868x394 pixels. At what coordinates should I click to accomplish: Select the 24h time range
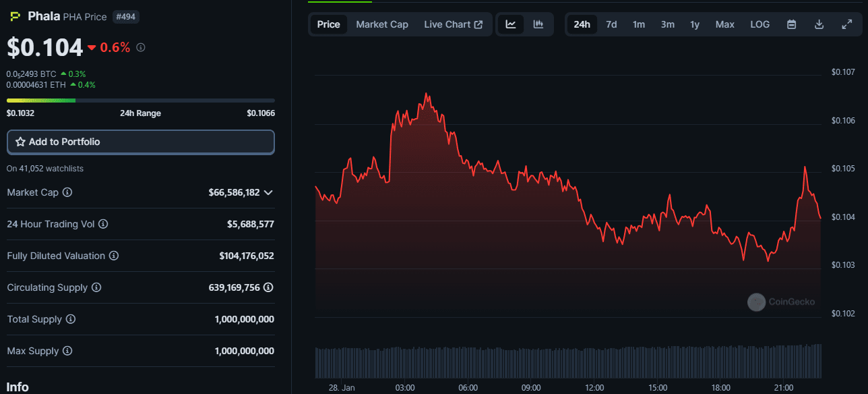coord(582,24)
